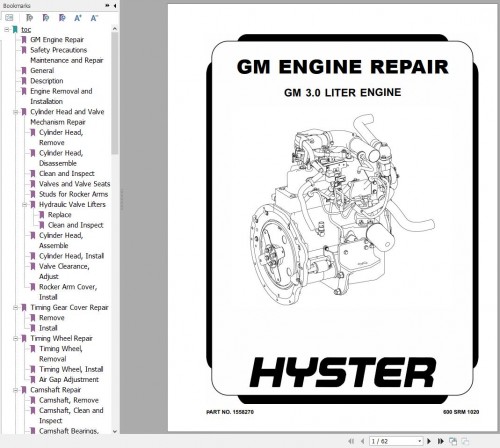Click the double-arrow panel options button
Screen dimensions: 500x448
tap(107, 6)
